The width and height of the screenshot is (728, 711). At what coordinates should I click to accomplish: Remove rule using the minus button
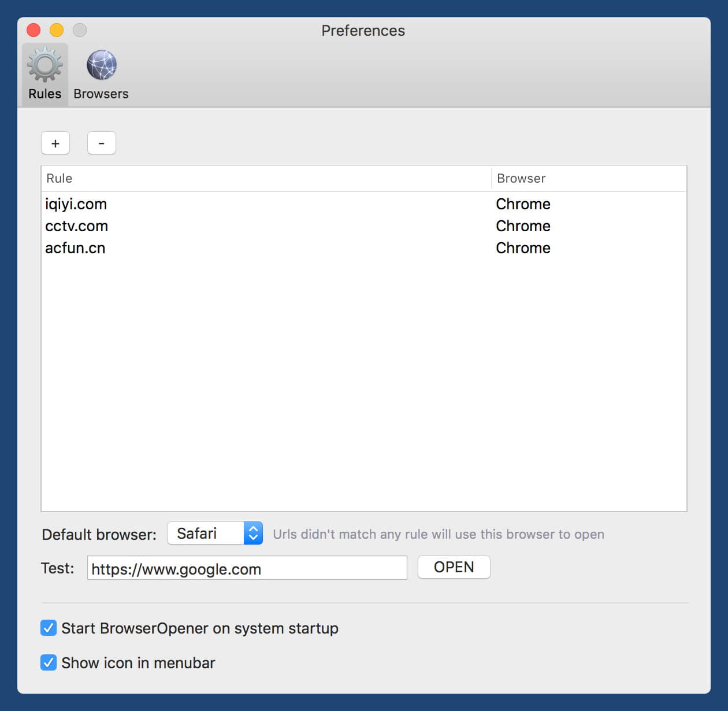pos(102,143)
